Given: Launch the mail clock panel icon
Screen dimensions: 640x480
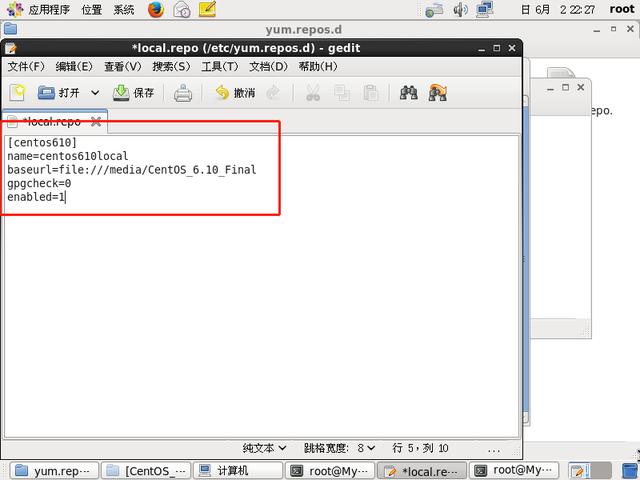Looking at the screenshot, I should point(182,9).
